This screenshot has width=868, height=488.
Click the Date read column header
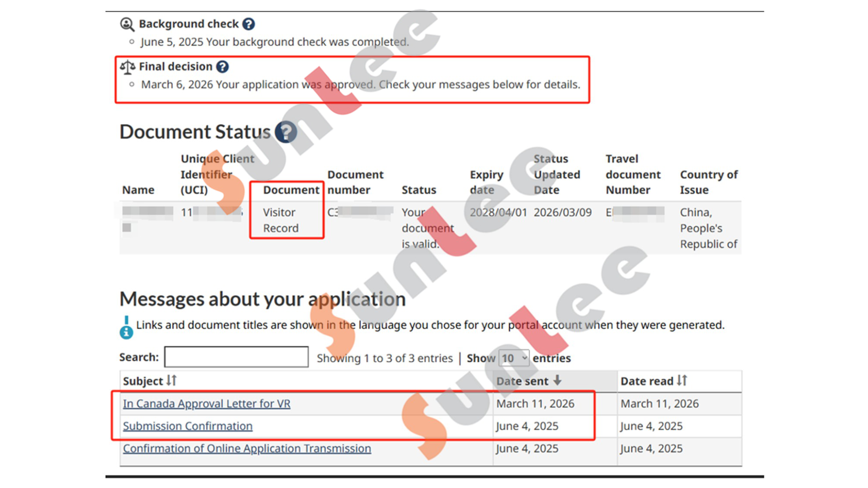[647, 381]
